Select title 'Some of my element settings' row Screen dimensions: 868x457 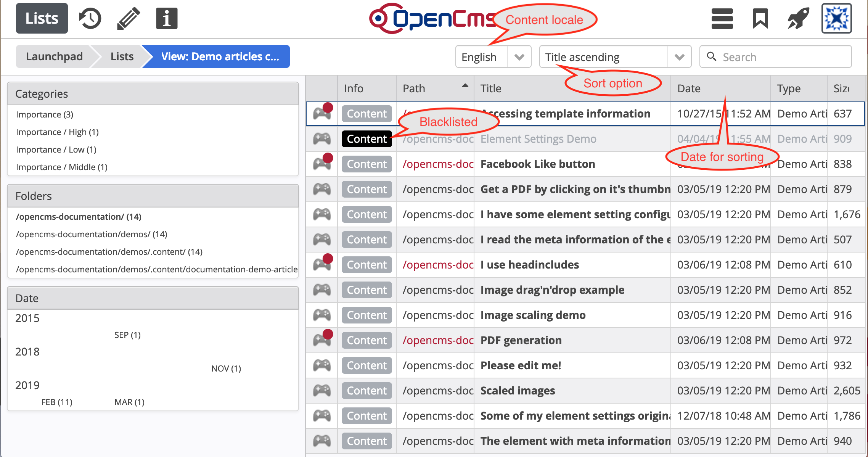point(575,416)
